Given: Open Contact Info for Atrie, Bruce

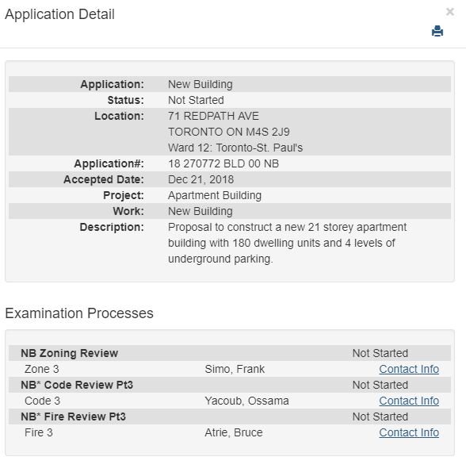Looking at the screenshot, I should click(x=409, y=432).
